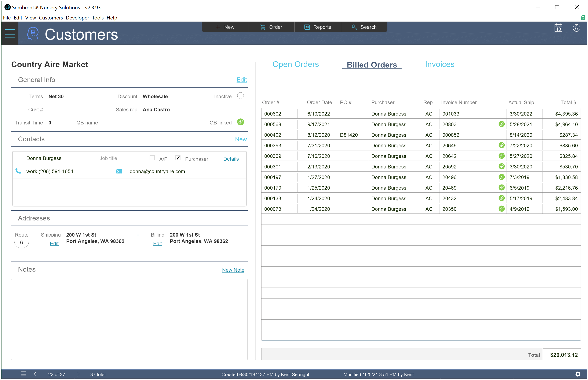The width and height of the screenshot is (588, 380).
Task: Click QB link icon on invoice 20803
Action: coord(501,124)
